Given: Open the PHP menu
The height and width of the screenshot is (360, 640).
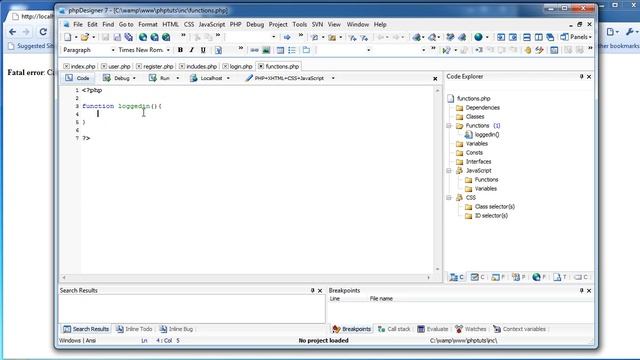Looking at the screenshot, I should [236, 24].
